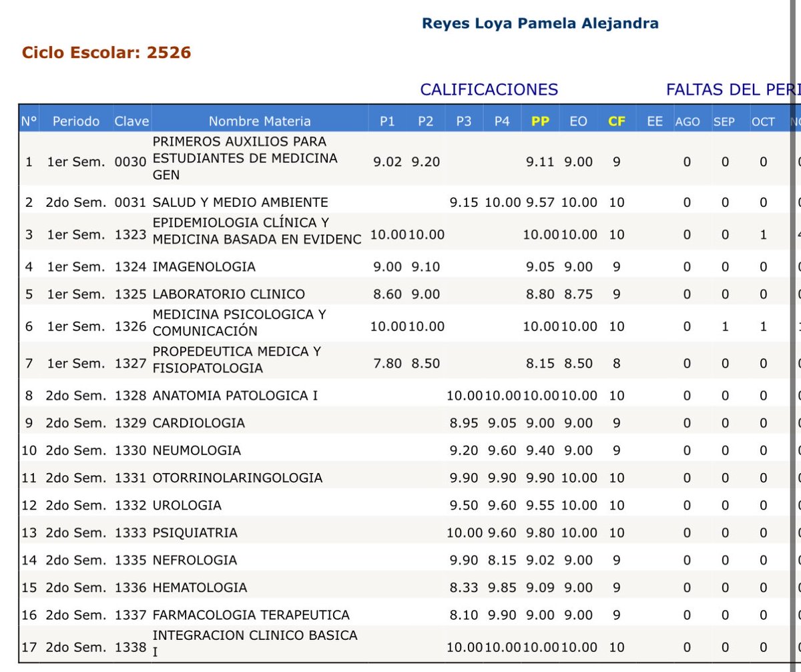Click P3 grade 8.33 for Hematologia

tap(464, 587)
